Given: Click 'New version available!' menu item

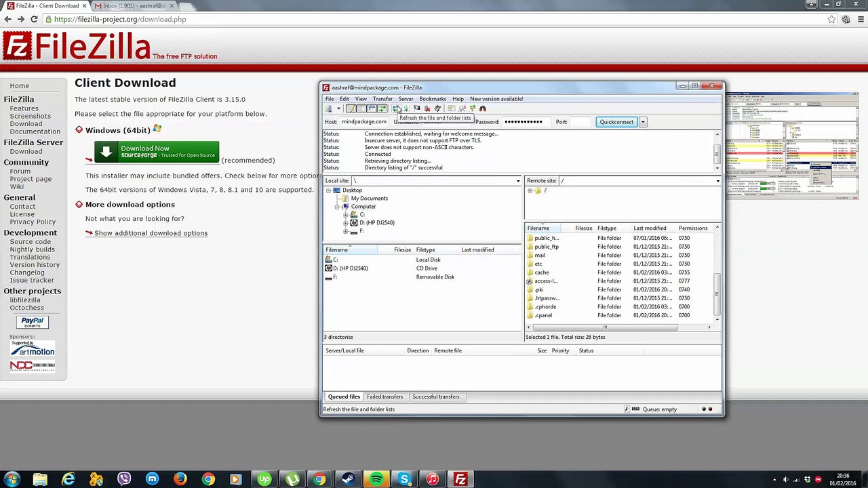Looking at the screenshot, I should pyautogui.click(x=496, y=99).
